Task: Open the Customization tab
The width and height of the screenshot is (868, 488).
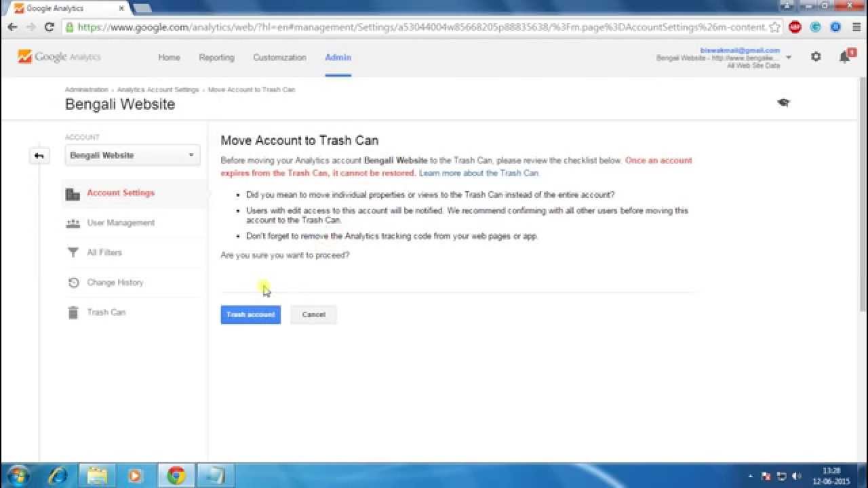Action: (279, 58)
